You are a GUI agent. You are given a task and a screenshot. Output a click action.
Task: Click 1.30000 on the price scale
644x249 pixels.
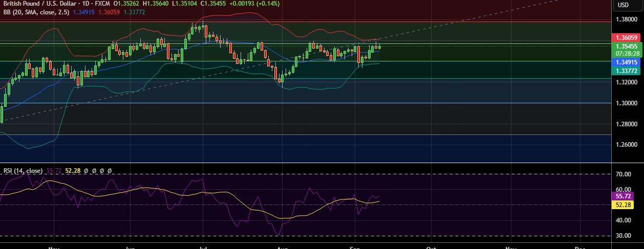point(627,103)
